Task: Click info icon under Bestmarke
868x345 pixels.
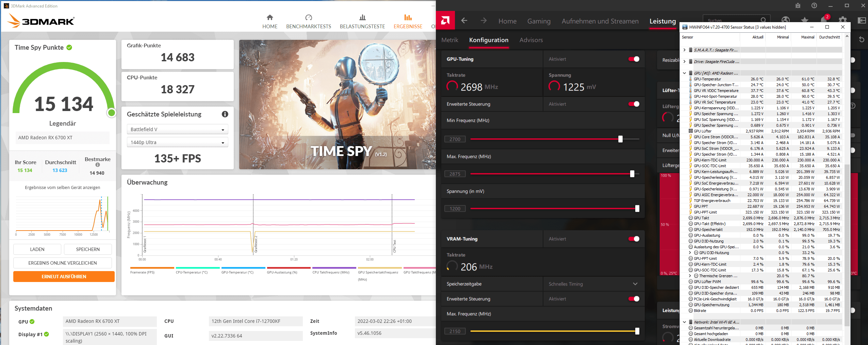Action: pyautogui.click(x=98, y=165)
